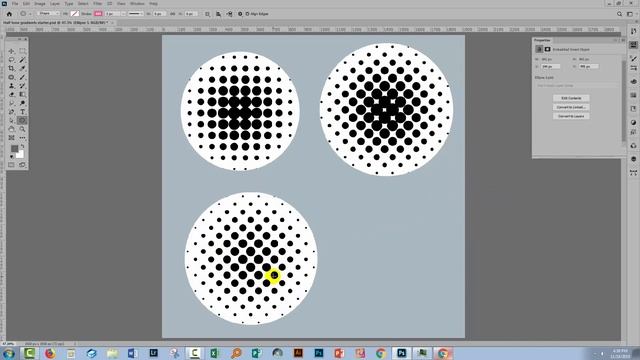Click the Edit Contents button
640x360 pixels.
pyautogui.click(x=571, y=98)
